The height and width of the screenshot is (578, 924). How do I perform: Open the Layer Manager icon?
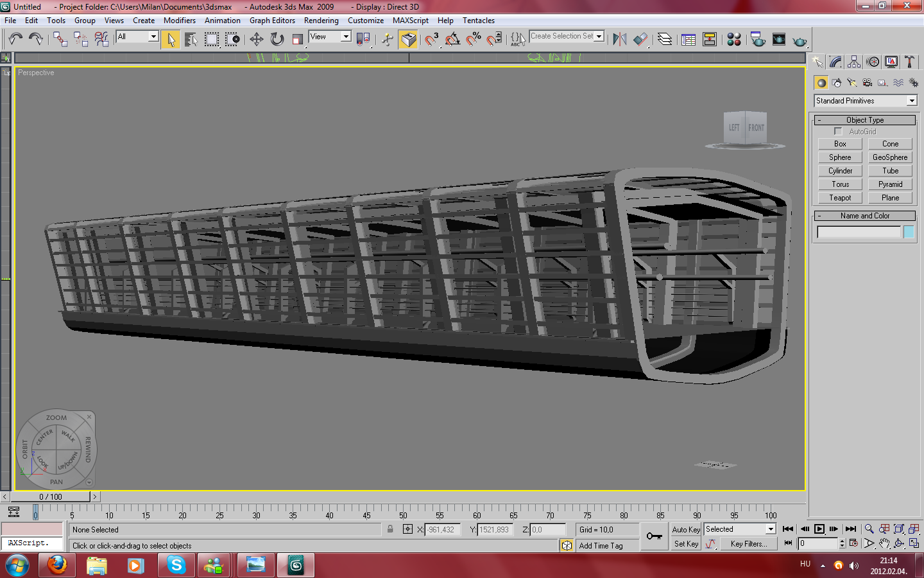665,39
